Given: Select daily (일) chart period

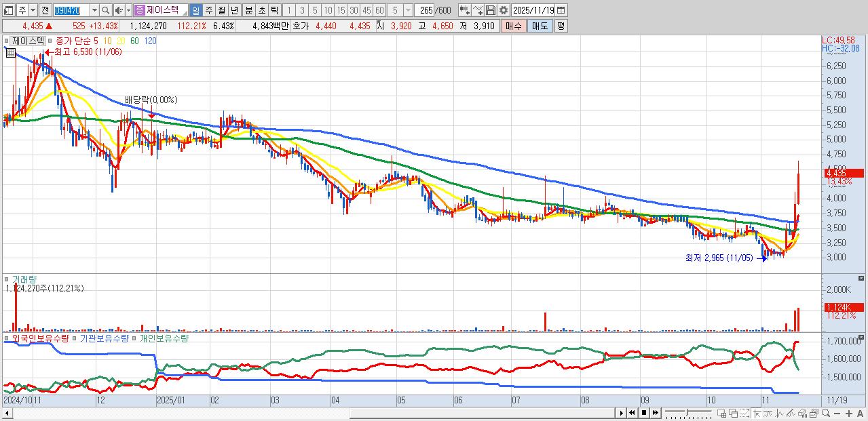Looking at the screenshot, I should pos(195,10).
